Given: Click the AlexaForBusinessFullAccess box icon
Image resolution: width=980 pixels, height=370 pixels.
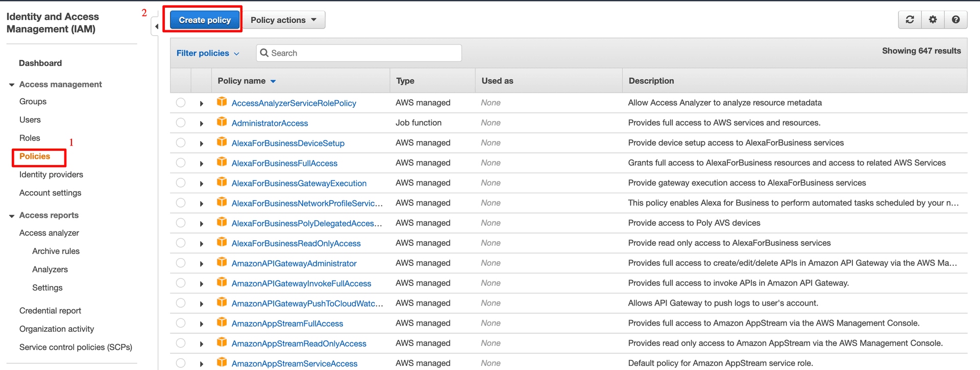Looking at the screenshot, I should [222, 162].
